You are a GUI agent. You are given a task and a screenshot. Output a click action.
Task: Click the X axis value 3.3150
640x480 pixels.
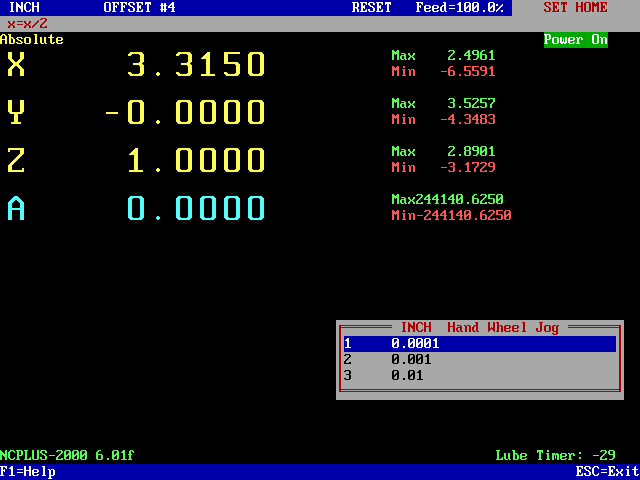coord(196,64)
